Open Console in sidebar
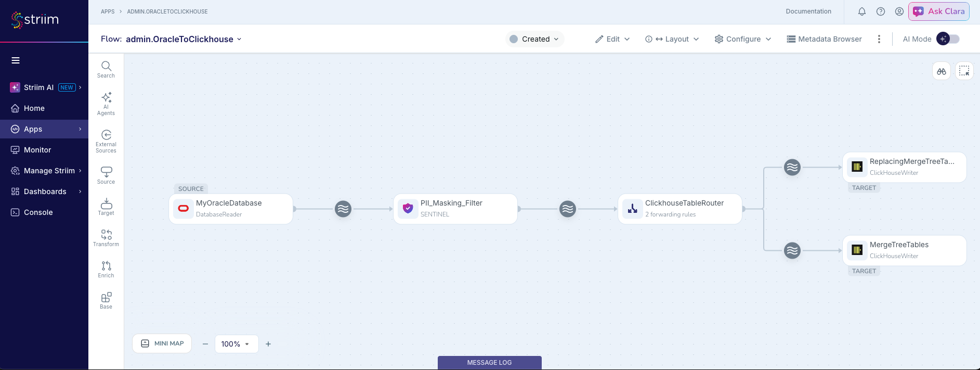 click(x=44, y=212)
